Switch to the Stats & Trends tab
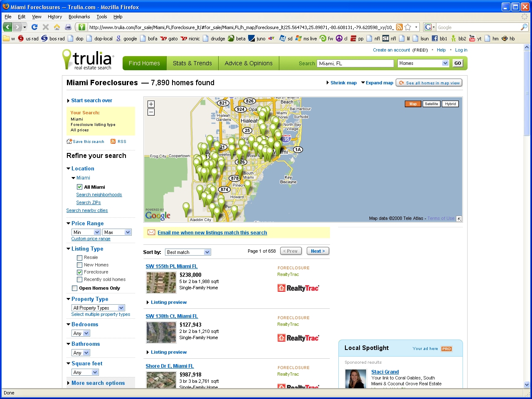Screen dimensions: 532x399 click(x=192, y=63)
